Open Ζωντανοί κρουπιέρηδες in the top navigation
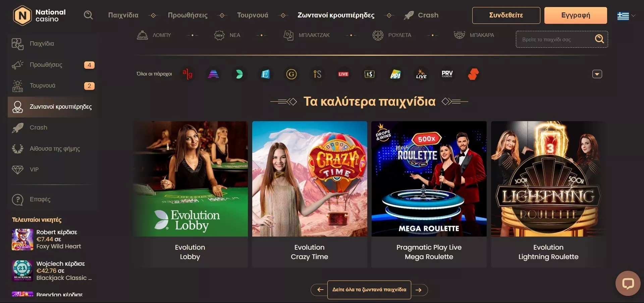The image size is (644, 303). [336, 15]
